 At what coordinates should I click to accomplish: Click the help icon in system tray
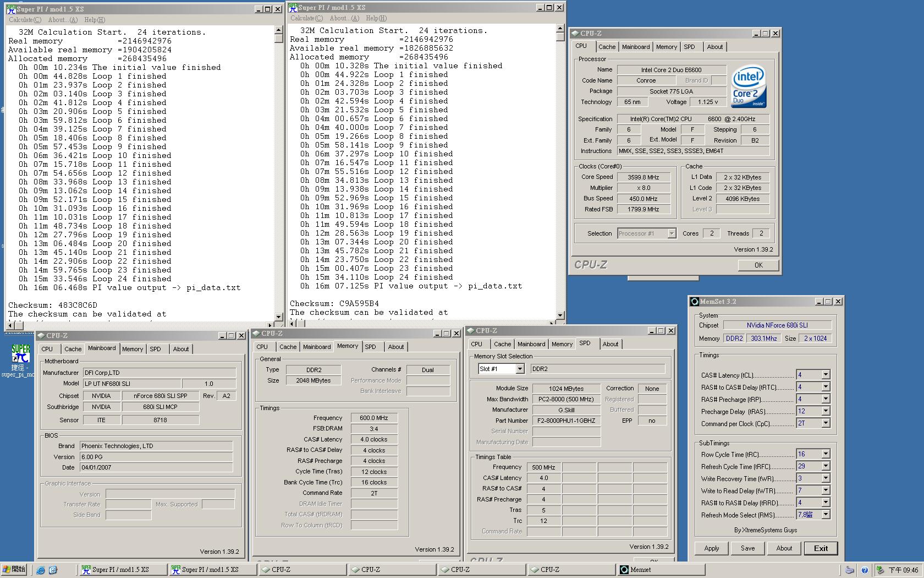tap(864, 570)
